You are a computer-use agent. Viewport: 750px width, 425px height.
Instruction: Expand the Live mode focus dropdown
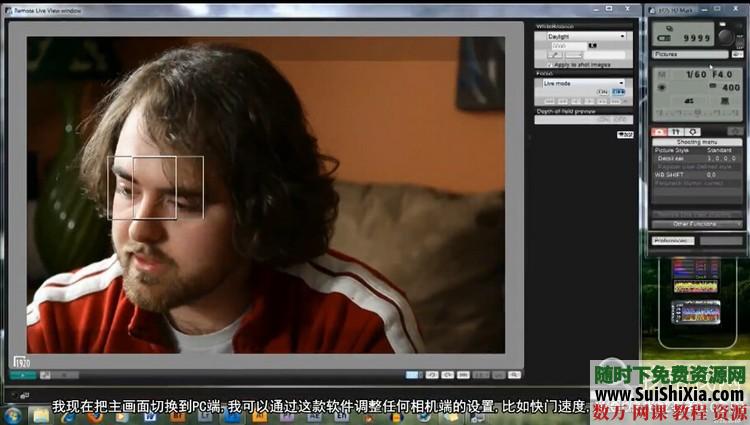(585, 83)
